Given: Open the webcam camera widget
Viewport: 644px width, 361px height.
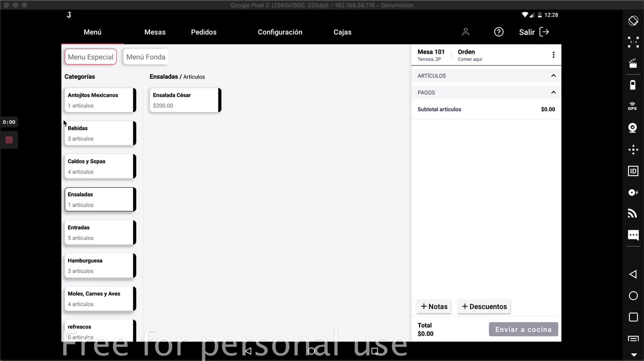Looking at the screenshot, I should [x=633, y=128].
